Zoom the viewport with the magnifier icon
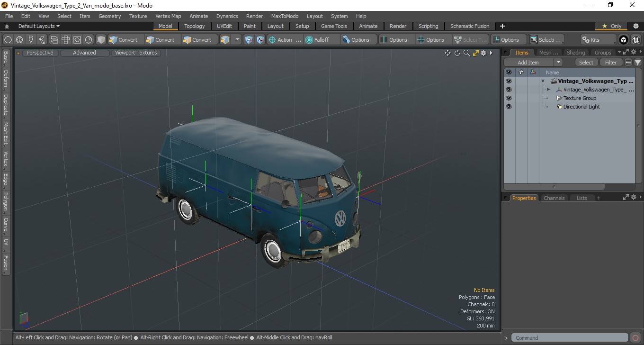Image resolution: width=644 pixels, height=345 pixels. pos(466,53)
